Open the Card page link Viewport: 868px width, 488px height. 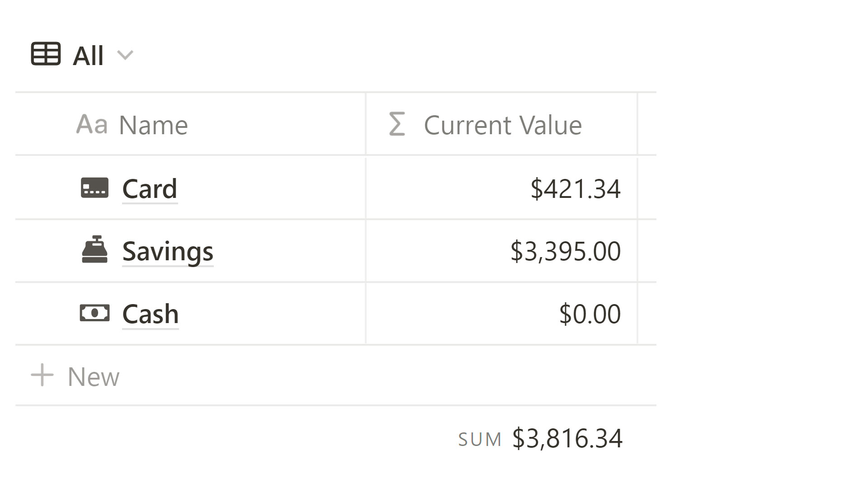[150, 188]
